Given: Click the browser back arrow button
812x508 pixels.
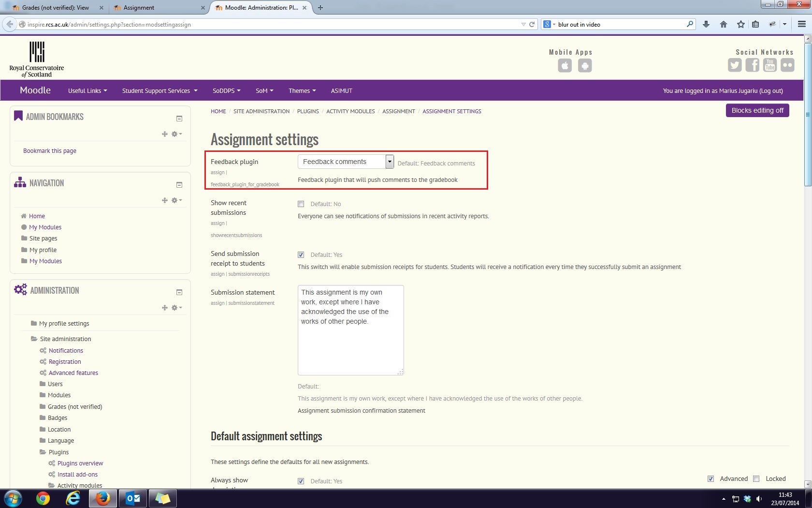Looking at the screenshot, I should (9, 24).
